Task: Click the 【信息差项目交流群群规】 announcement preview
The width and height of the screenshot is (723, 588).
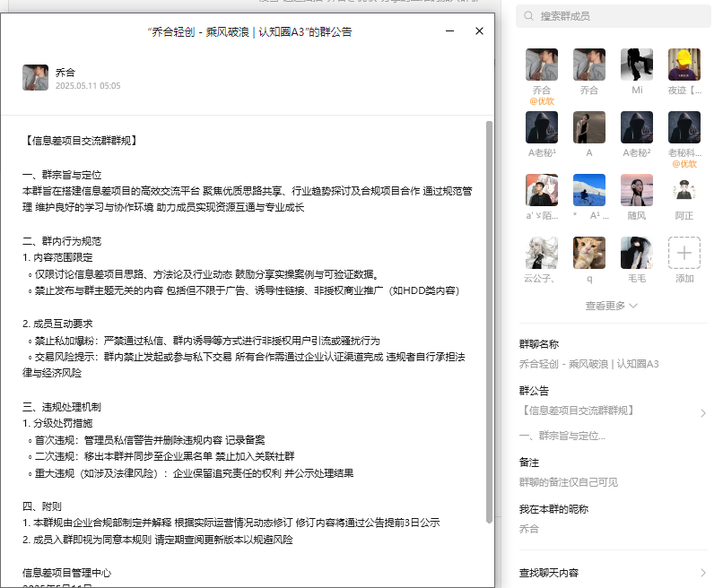Action: 577,411
